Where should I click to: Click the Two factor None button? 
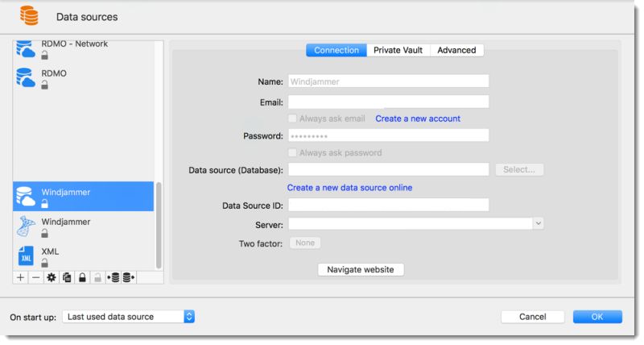305,243
